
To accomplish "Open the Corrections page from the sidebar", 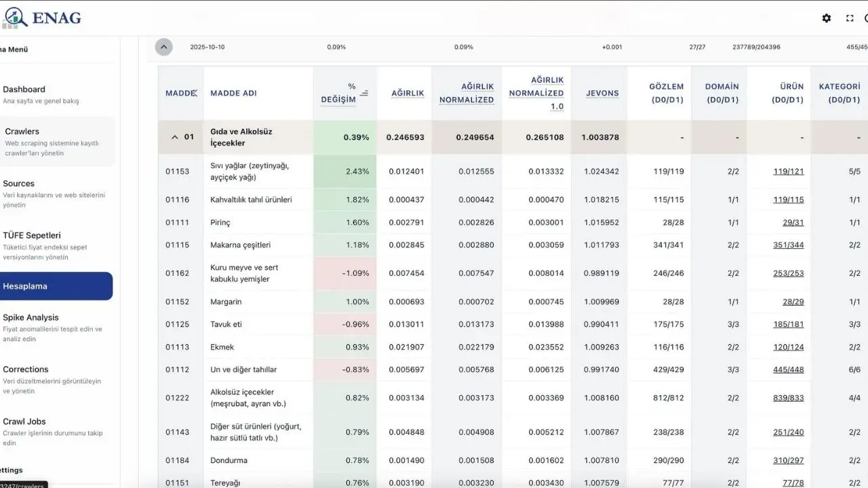I will 26,369.
